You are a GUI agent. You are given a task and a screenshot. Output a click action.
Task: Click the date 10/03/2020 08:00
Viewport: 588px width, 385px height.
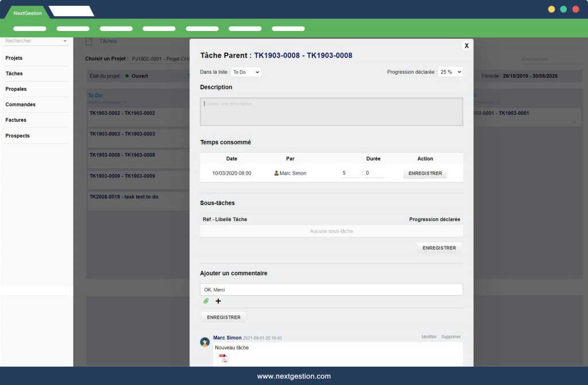tap(232, 174)
